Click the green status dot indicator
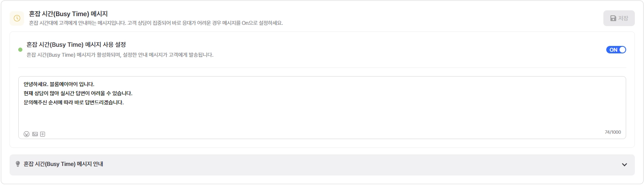Image resolution: width=644 pixels, height=185 pixels. coord(20,50)
